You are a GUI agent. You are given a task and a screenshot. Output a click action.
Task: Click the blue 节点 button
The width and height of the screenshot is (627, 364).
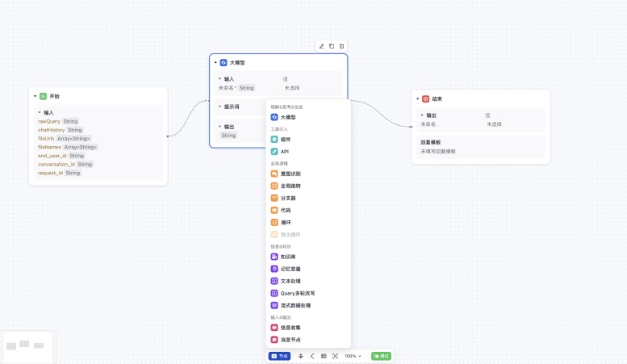[x=279, y=356]
